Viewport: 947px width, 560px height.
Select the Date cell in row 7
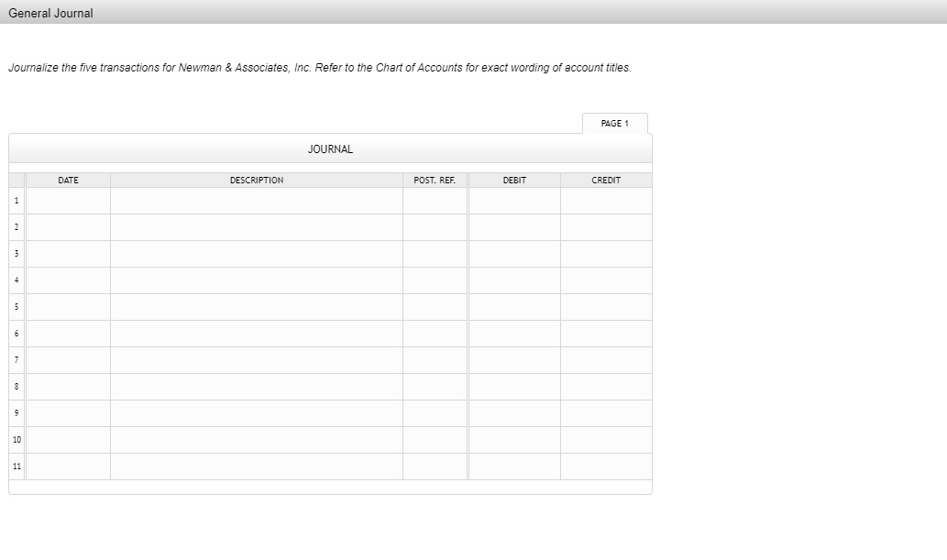point(68,360)
